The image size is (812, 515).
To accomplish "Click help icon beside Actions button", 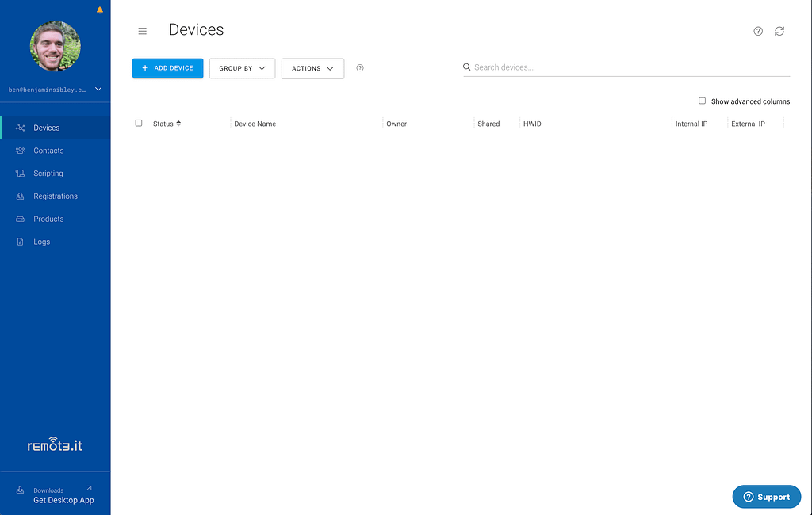I will point(360,68).
